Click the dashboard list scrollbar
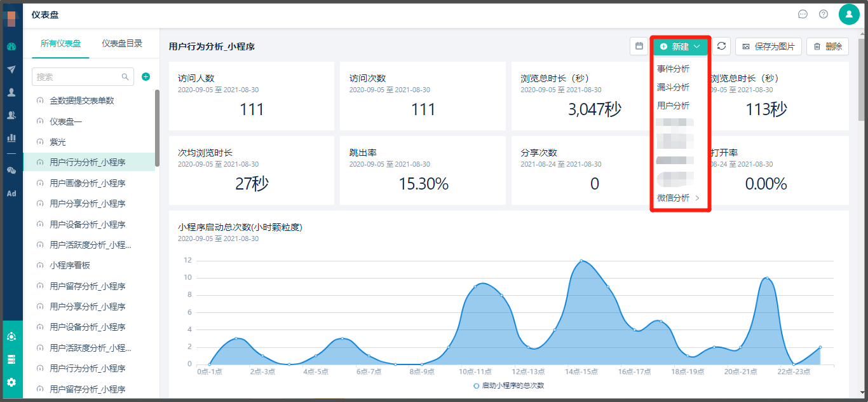Image resolution: width=868 pixels, height=402 pixels. point(157,127)
